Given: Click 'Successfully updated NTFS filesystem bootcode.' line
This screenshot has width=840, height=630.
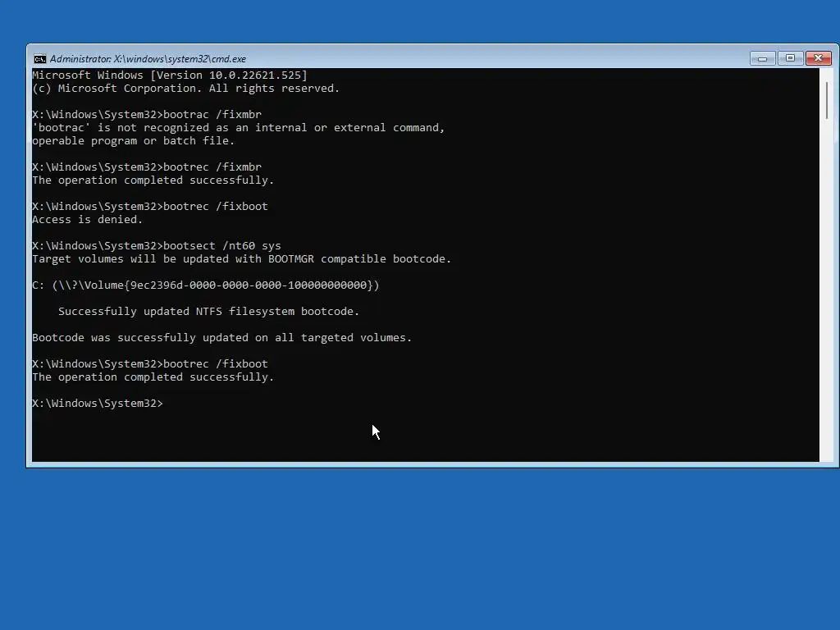Looking at the screenshot, I should click(209, 311).
